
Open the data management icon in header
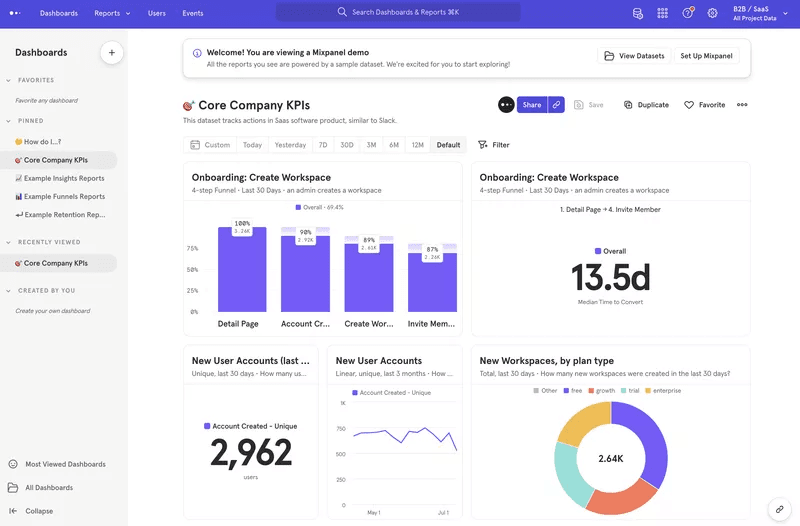[x=638, y=13]
